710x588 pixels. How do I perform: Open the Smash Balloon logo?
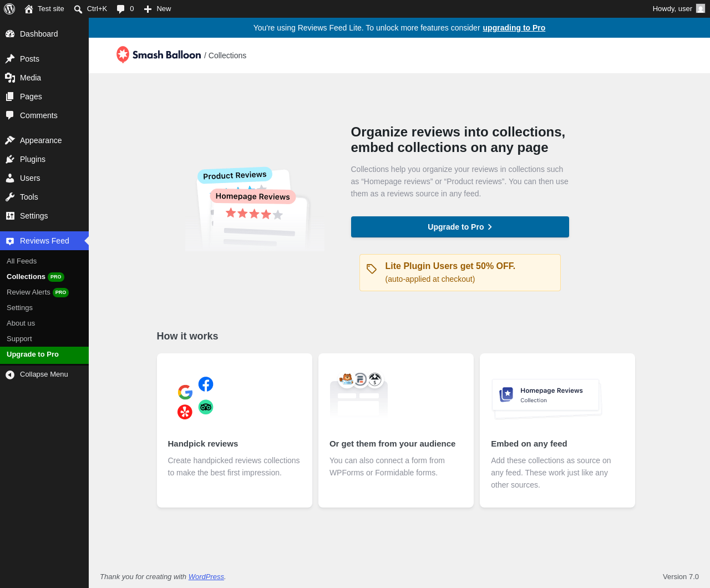[x=159, y=55]
